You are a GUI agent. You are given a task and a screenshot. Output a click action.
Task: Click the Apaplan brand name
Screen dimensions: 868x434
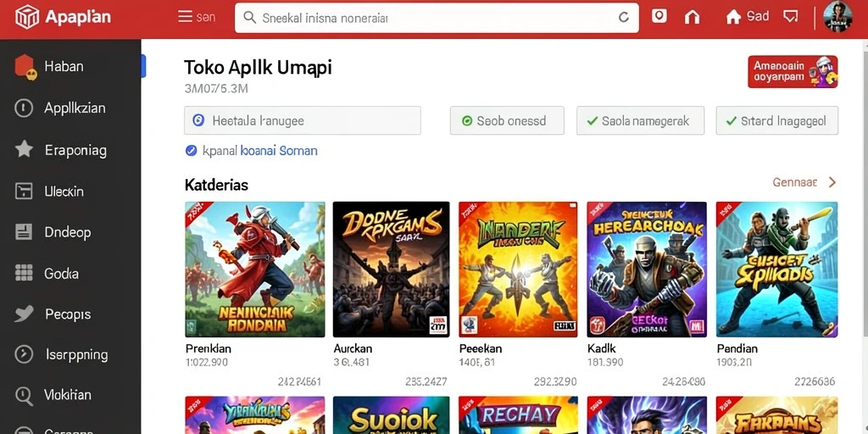(x=78, y=17)
